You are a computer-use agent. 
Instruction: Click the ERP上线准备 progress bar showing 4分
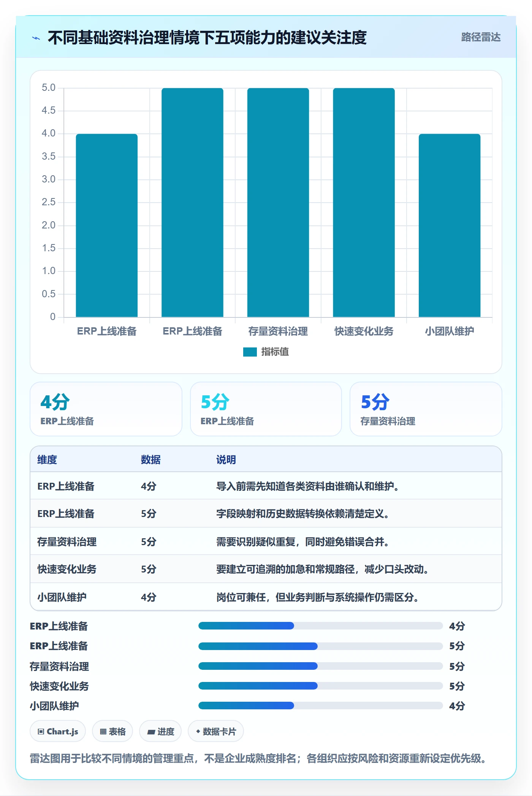point(320,626)
